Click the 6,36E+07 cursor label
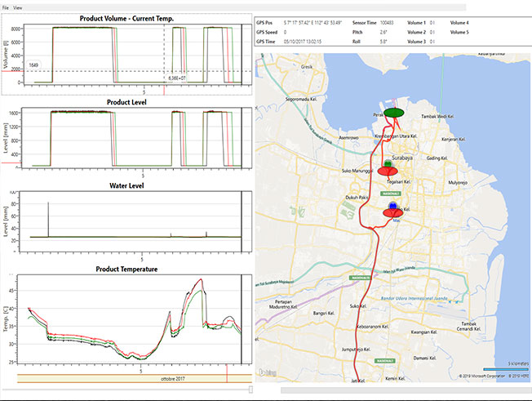 coord(179,78)
